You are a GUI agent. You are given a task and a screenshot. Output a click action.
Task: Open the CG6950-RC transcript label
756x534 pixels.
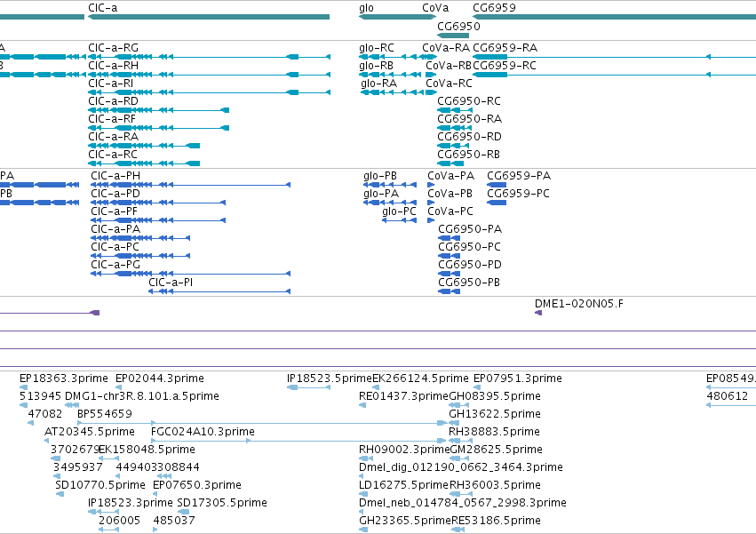(x=469, y=101)
